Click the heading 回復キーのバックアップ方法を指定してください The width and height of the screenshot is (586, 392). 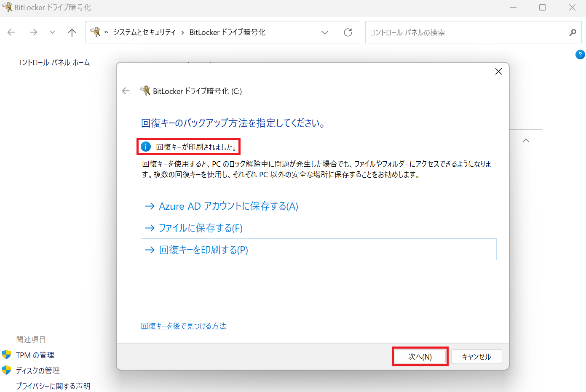[x=233, y=123]
